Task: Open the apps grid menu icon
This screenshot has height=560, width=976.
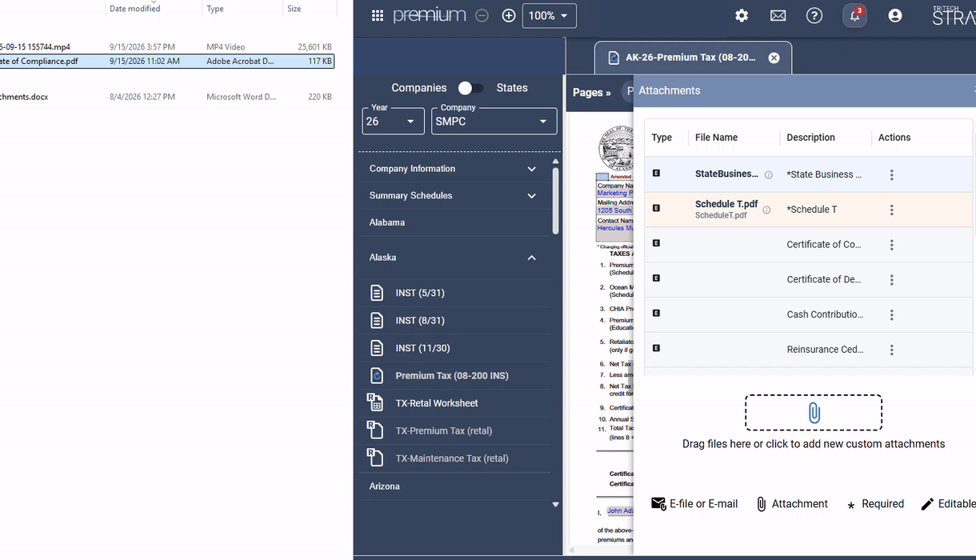Action: pyautogui.click(x=378, y=15)
